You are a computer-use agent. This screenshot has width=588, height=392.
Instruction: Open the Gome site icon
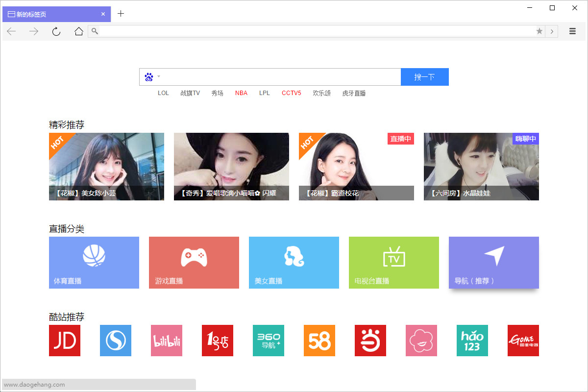[x=523, y=341]
